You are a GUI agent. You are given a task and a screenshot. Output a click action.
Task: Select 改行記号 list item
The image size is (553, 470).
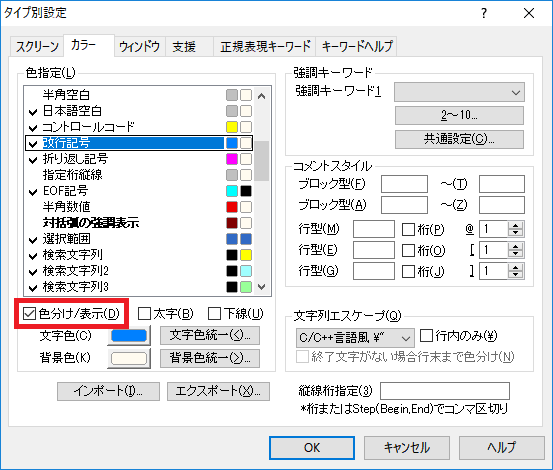click(x=139, y=143)
